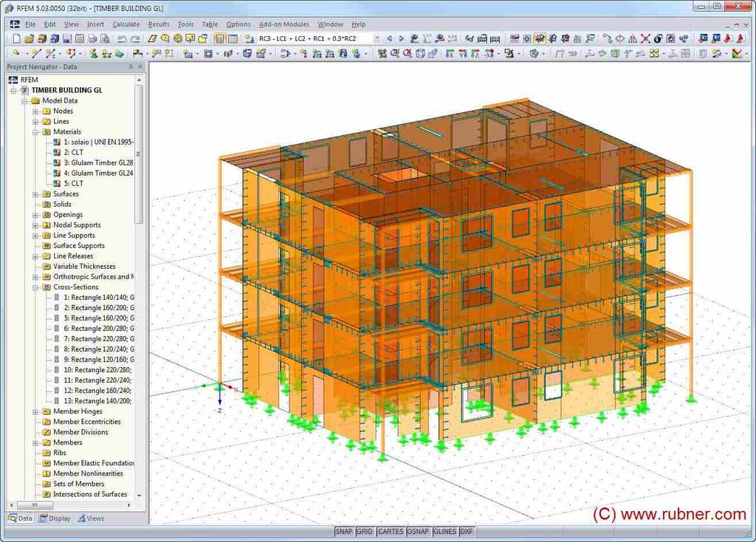
Task: Click the Undo arrow icon
Action: click(x=123, y=38)
